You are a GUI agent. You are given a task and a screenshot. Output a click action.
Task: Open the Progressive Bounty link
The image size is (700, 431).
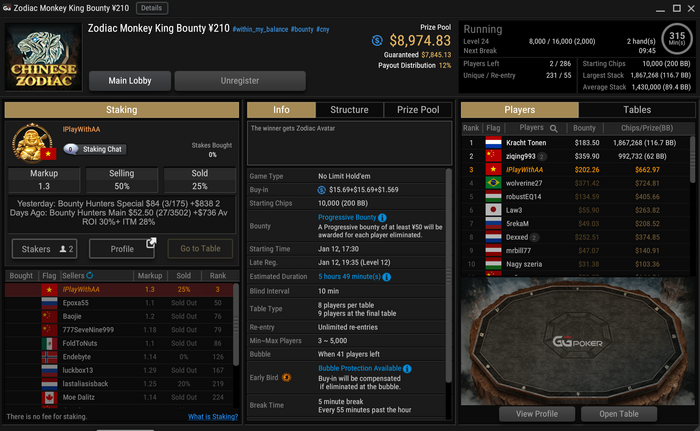pos(347,218)
